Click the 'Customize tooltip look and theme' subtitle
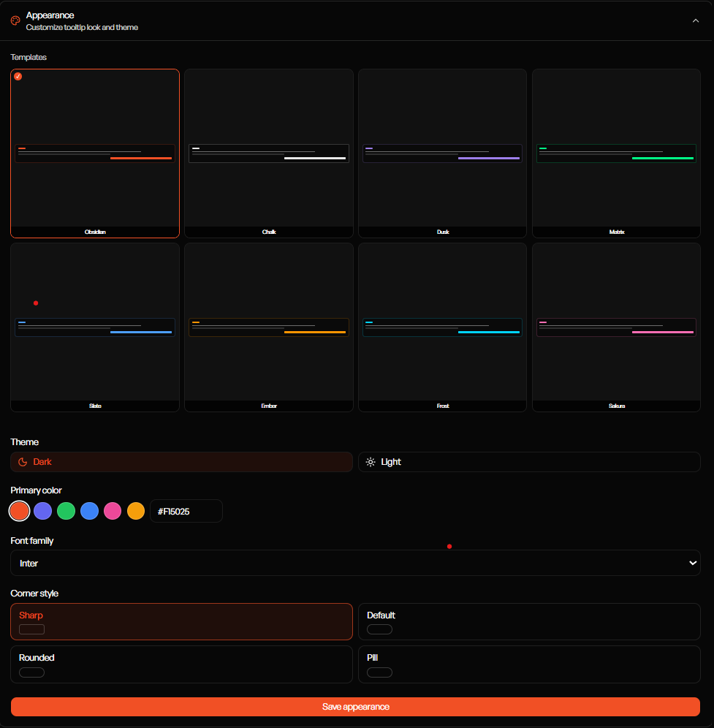The height and width of the screenshot is (728, 714). pyautogui.click(x=82, y=27)
